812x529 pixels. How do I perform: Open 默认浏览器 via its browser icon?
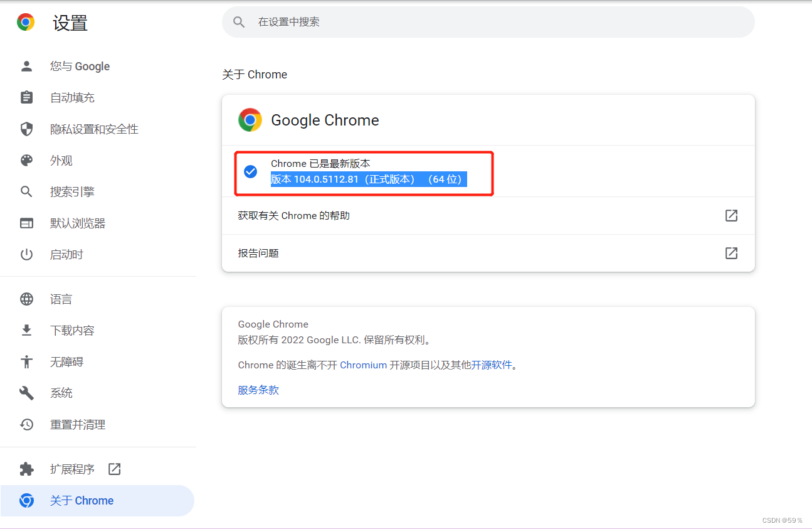click(26, 223)
